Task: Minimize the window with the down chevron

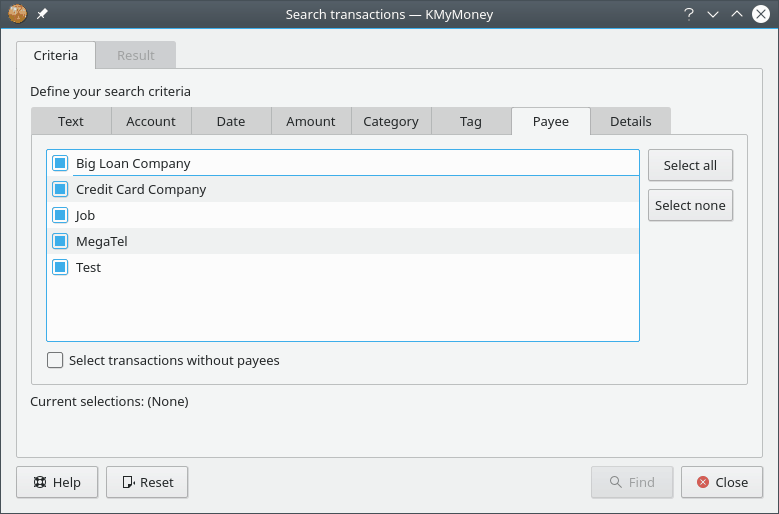Action: coord(713,14)
